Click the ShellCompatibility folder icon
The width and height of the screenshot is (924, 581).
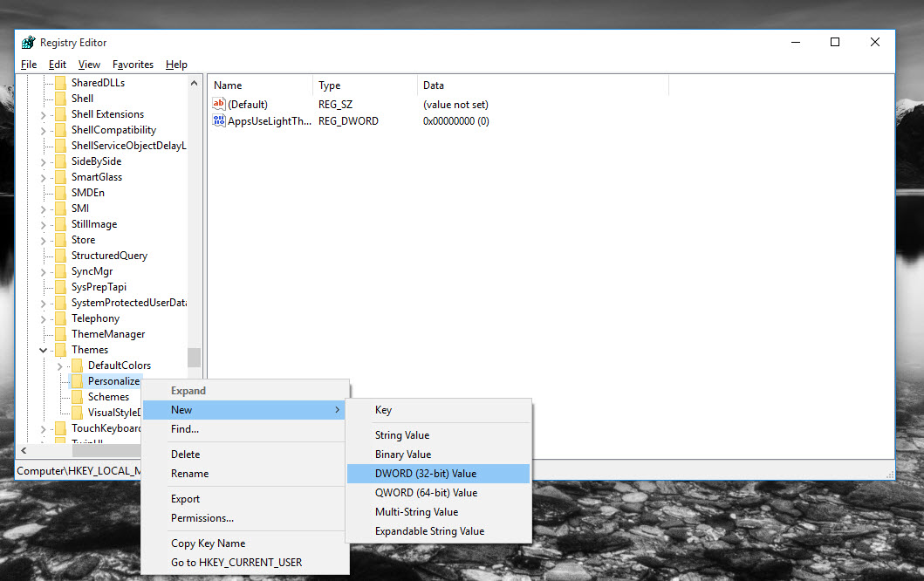[x=61, y=130]
